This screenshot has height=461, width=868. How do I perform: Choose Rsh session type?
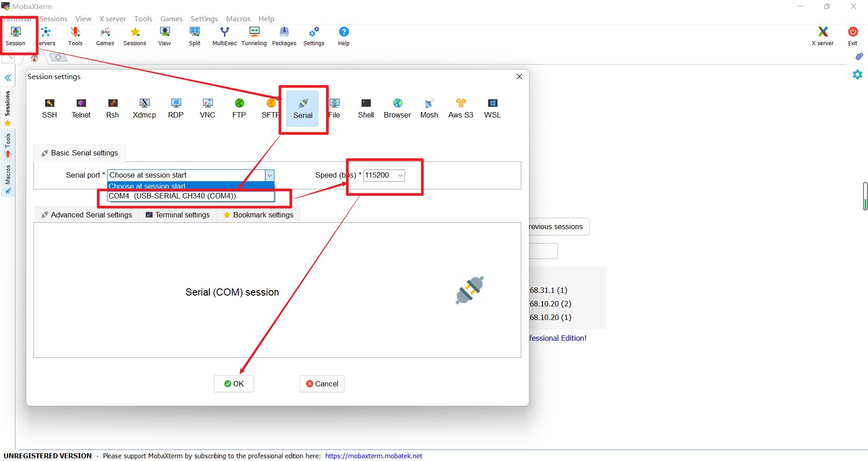tap(113, 108)
